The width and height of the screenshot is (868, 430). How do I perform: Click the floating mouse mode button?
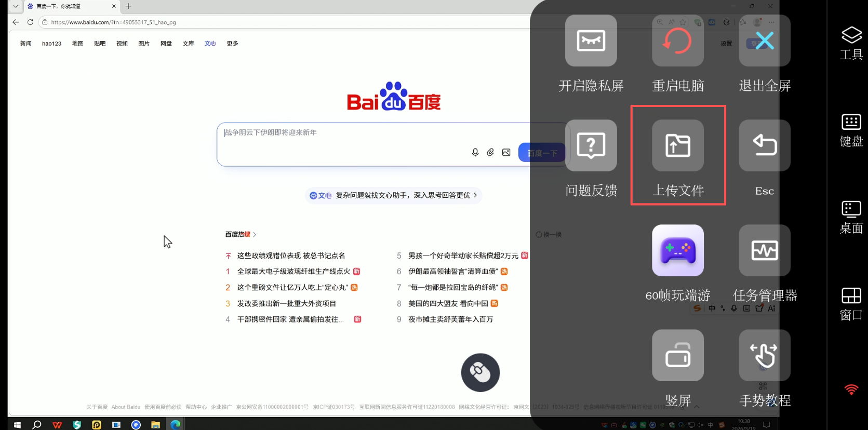[480, 372]
